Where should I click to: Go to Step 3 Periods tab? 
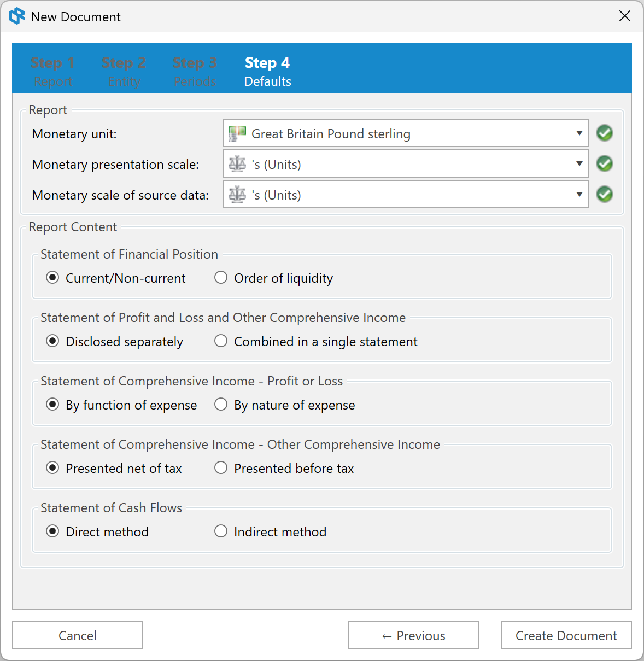195,71
